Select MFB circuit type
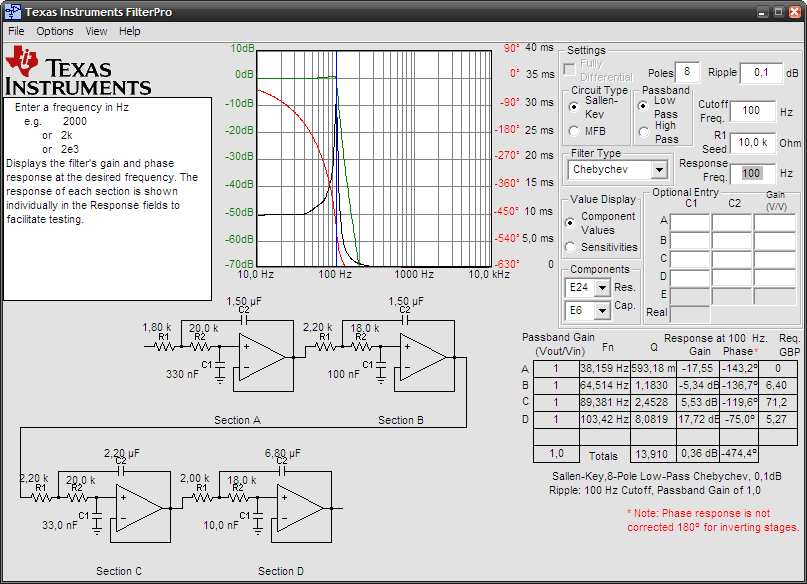The width and height of the screenshot is (807, 584). point(574,131)
